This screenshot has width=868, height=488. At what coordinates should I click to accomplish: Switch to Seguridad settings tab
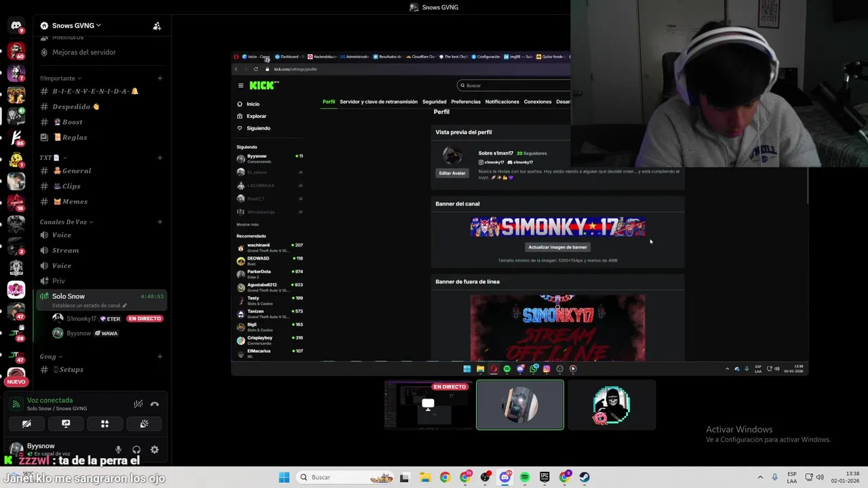(x=434, y=102)
